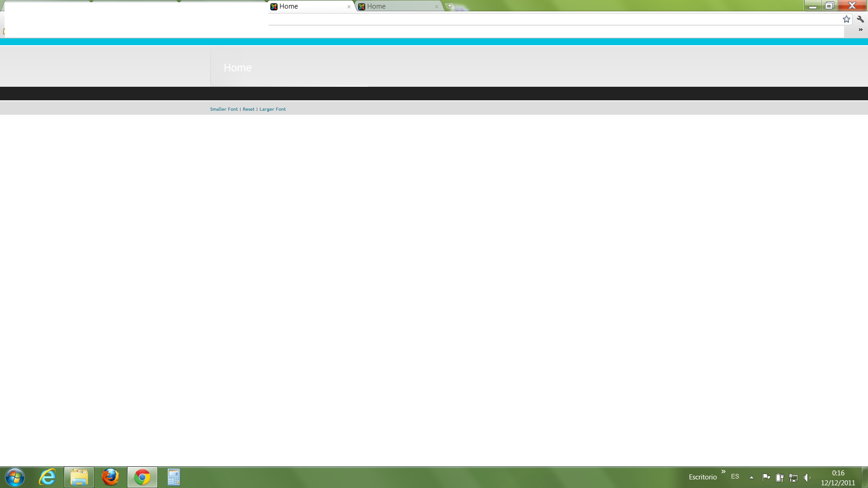Switch to the first Home browser tab
Viewport: 868px width, 488px height.
click(x=311, y=6)
